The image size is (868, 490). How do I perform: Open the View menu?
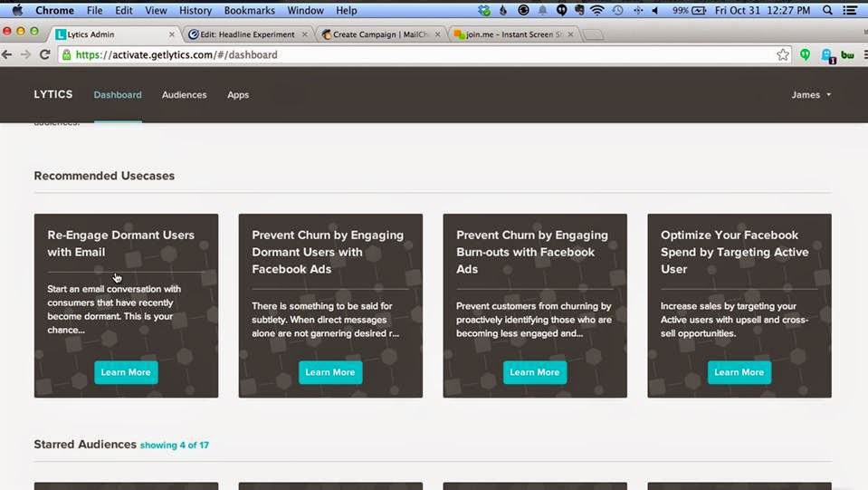coord(156,10)
